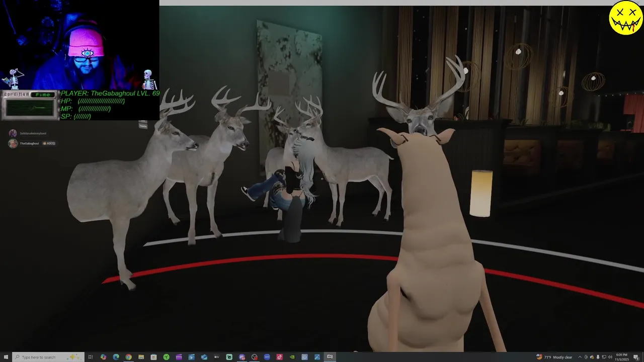This screenshot has height=362, width=644.
Task: Open Task View on the taskbar
Action: coord(91,357)
